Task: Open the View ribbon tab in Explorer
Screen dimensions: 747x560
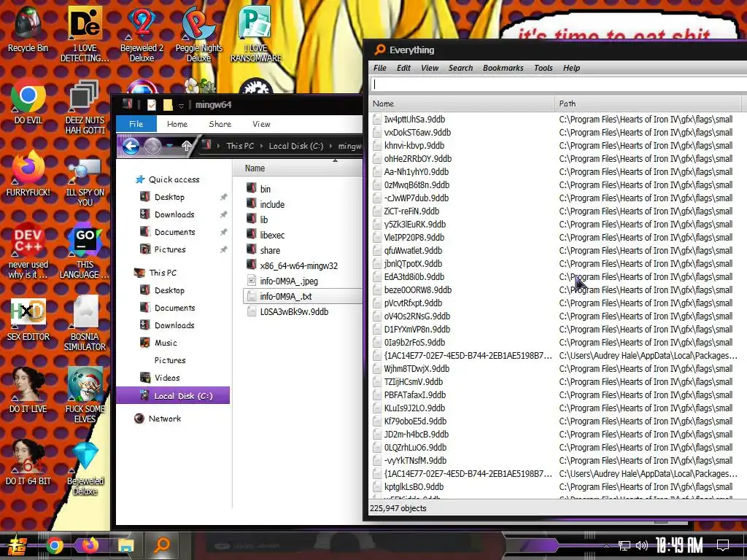Action: point(261,124)
